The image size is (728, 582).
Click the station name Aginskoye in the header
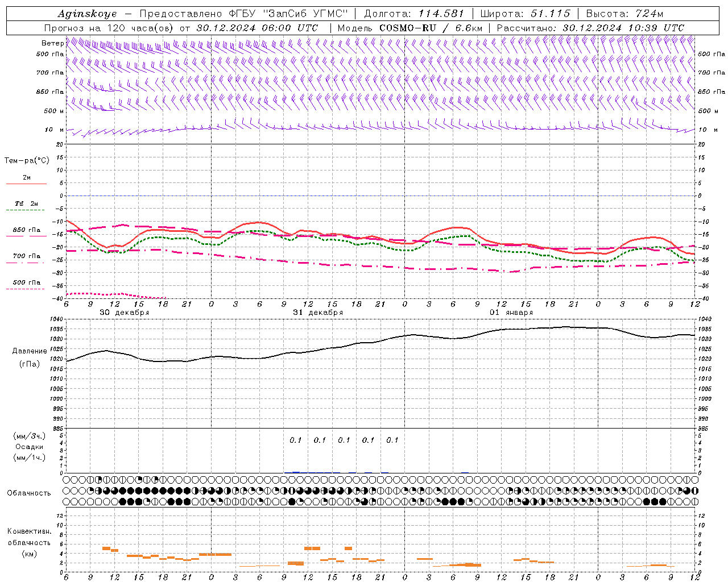coord(87,14)
